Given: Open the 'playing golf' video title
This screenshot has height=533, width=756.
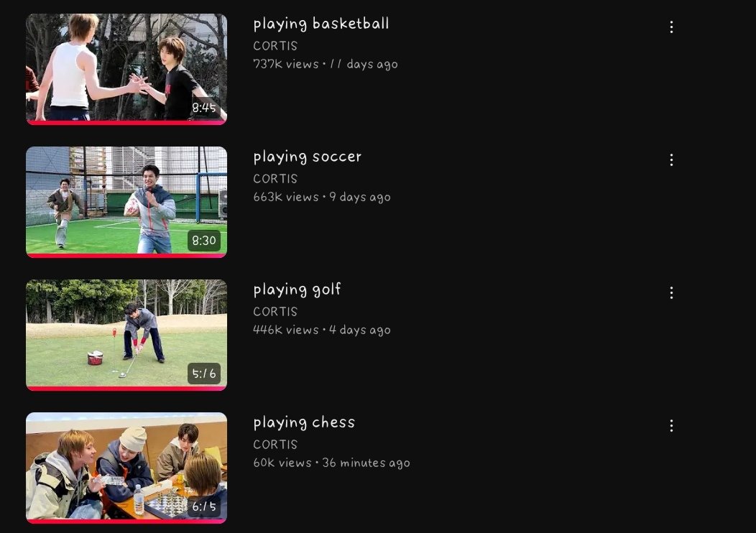Looking at the screenshot, I should pyautogui.click(x=297, y=289).
